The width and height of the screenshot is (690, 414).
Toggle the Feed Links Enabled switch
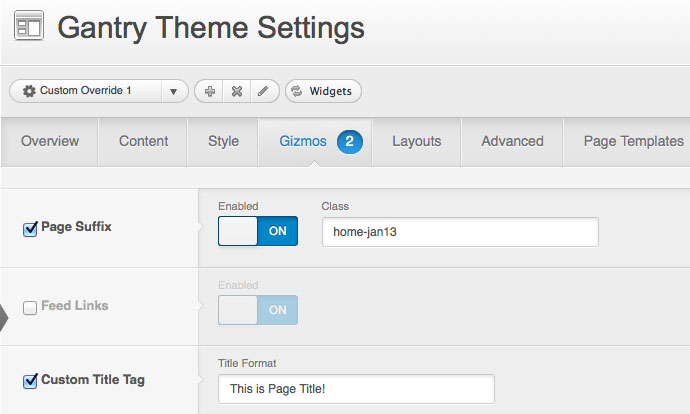pyautogui.click(x=258, y=310)
